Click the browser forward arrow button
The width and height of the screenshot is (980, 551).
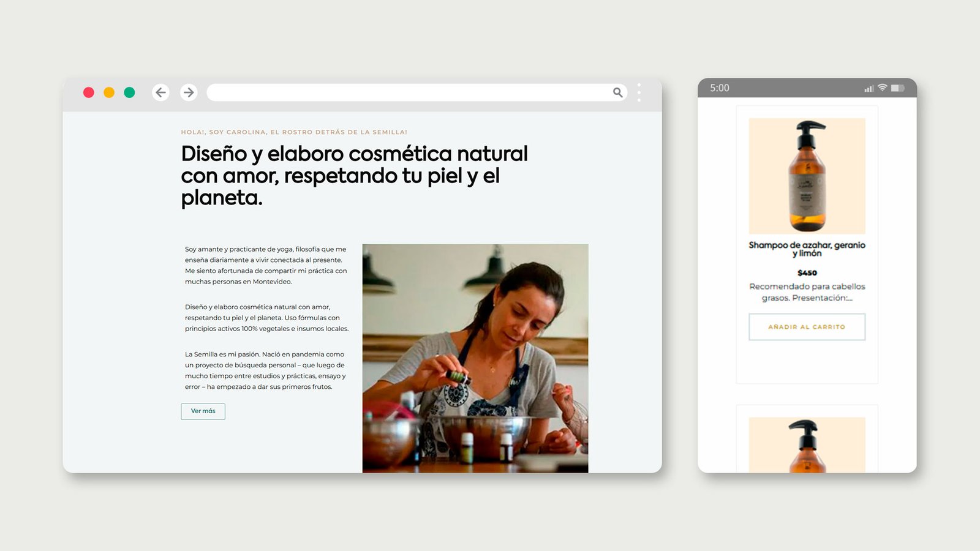coord(189,92)
